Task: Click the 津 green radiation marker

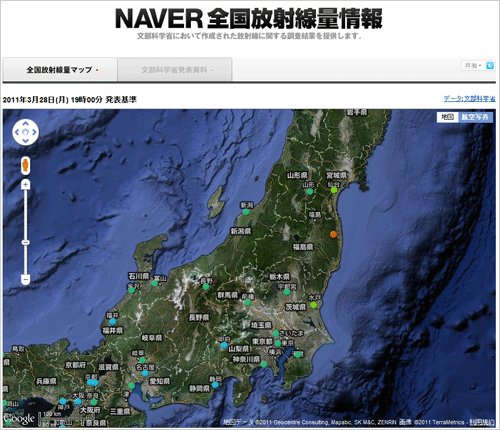Action: pos(132,386)
